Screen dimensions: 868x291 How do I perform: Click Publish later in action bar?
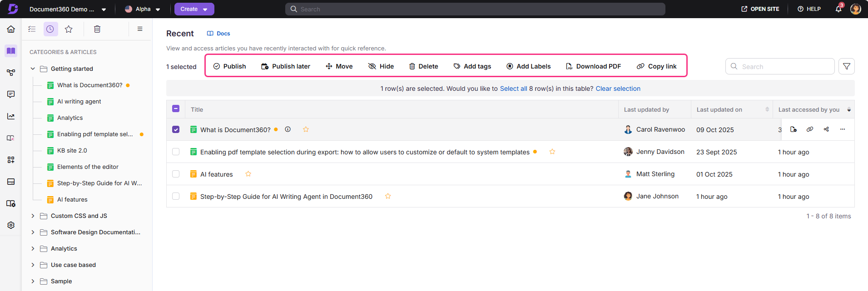(x=286, y=66)
